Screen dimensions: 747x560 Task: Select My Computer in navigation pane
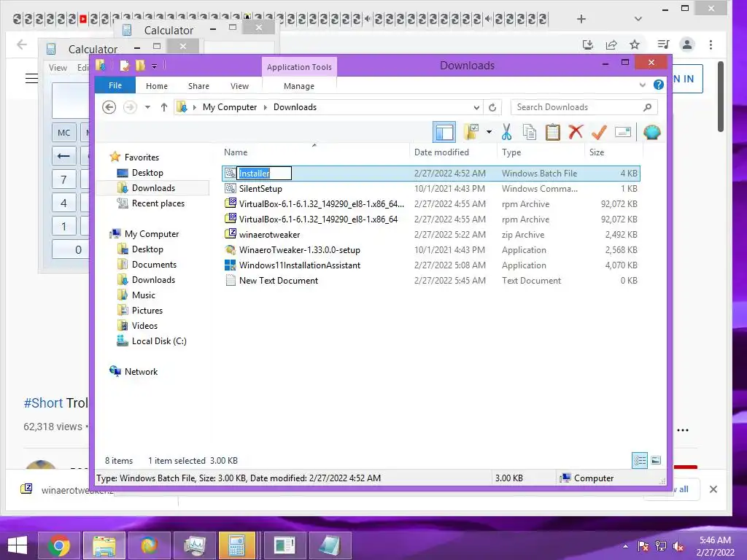[152, 234]
